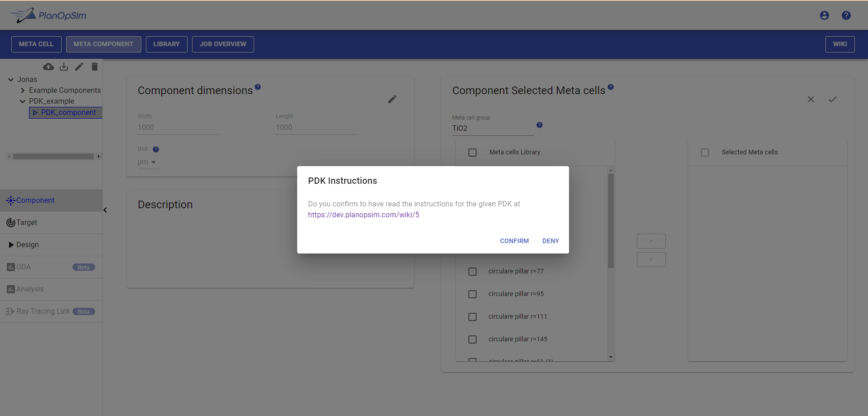The width and height of the screenshot is (868, 416).
Task: Toggle the Selected Meta cells header checkbox
Action: click(x=705, y=153)
